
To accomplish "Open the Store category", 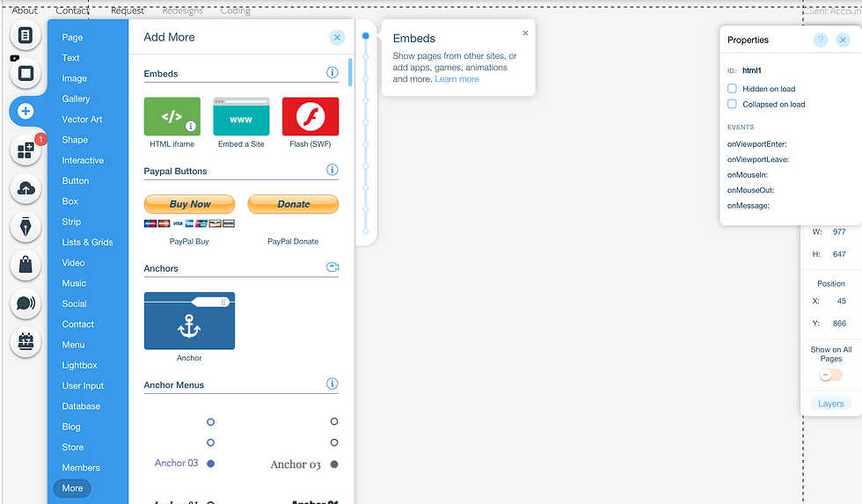I will pyautogui.click(x=72, y=448).
